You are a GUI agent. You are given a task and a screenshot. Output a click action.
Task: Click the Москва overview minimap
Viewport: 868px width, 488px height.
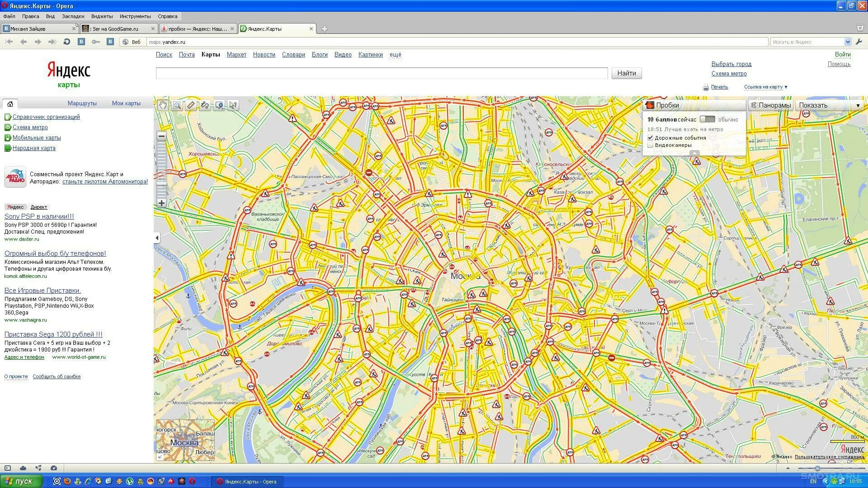tap(185, 441)
